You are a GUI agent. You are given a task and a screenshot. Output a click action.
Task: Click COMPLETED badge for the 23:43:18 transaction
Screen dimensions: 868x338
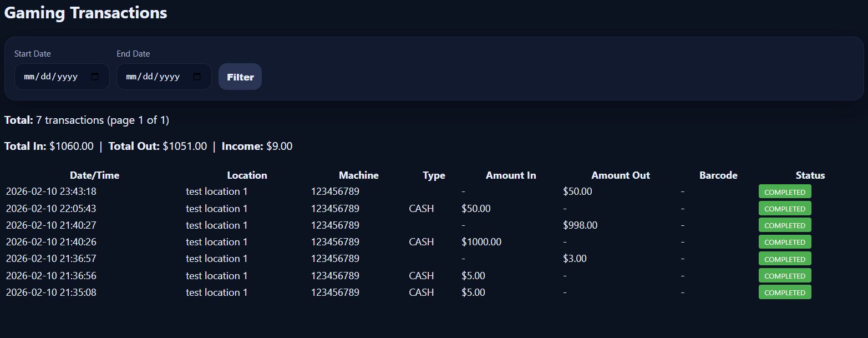click(x=785, y=192)
